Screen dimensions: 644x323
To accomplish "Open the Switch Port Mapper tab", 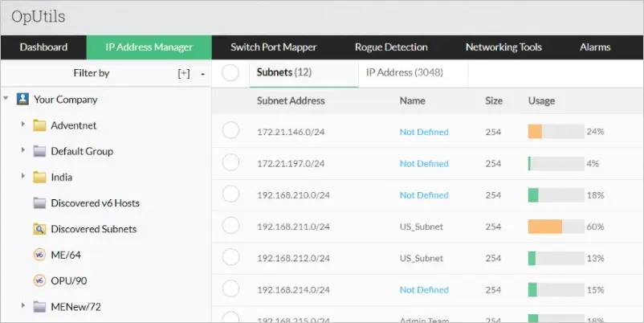I will click(x=274, y=47).
